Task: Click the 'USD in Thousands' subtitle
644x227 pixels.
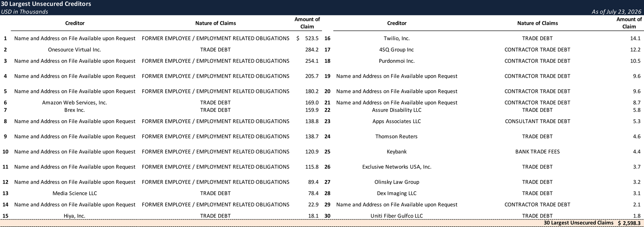Action: 24,12
